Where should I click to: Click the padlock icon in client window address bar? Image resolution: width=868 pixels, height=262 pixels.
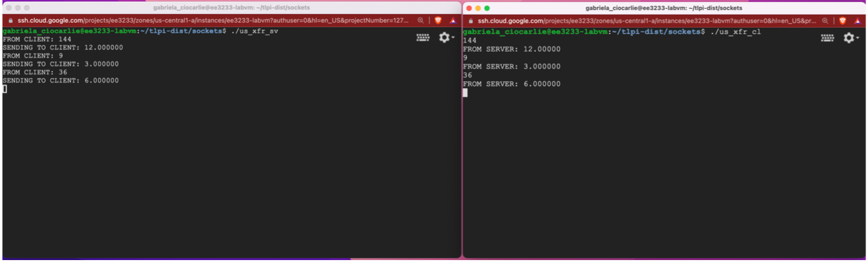[471, 20]
